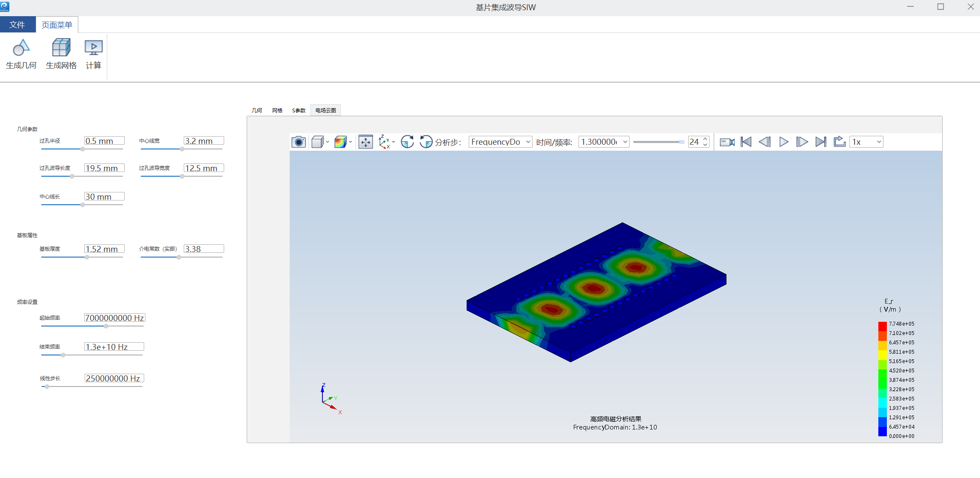Increase frame number 24 with up arrow

pyautogui.click(x=705, y=139)
